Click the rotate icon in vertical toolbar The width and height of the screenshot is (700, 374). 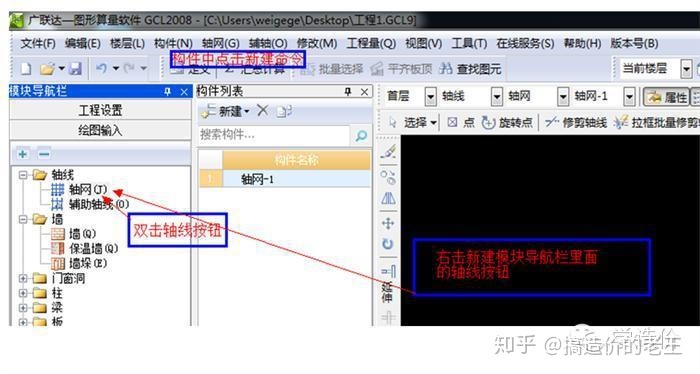pyautogui.click(x=388, y=245)
